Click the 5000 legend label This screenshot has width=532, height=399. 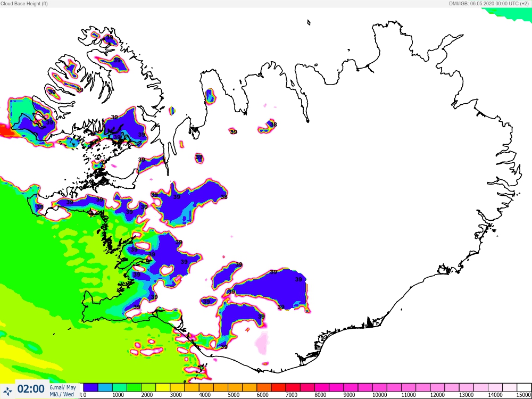(x=234, y=395)
